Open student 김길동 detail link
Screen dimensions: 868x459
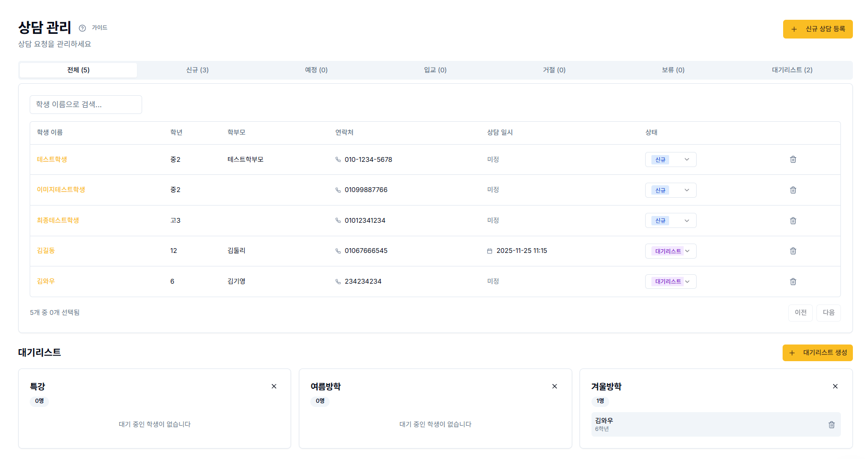click(46, 251)
